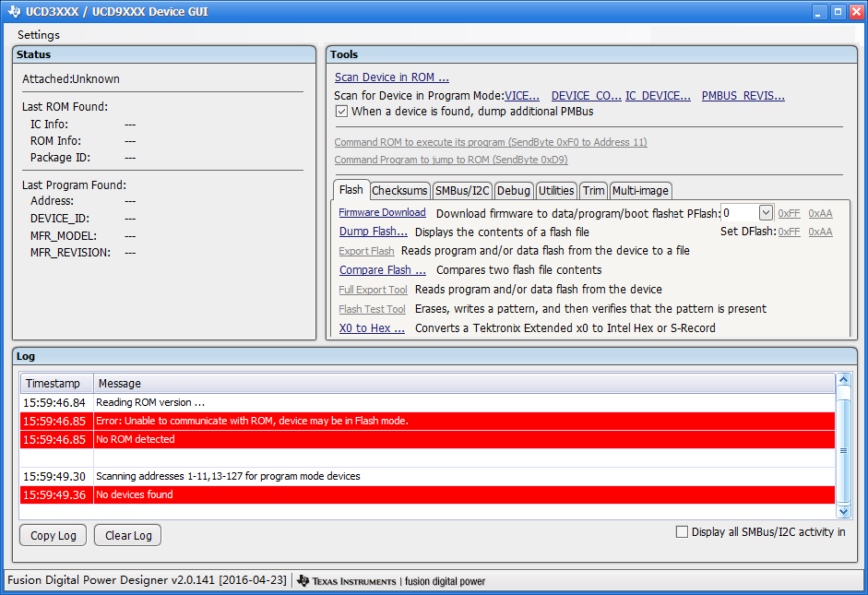Select the Utilities tab
The image size is (868, 595).
556,191
